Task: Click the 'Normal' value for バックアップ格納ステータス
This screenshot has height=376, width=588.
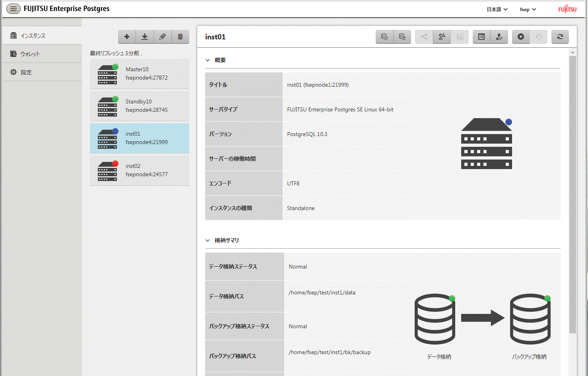Action: pyautogui.click(x=298, y=326)
